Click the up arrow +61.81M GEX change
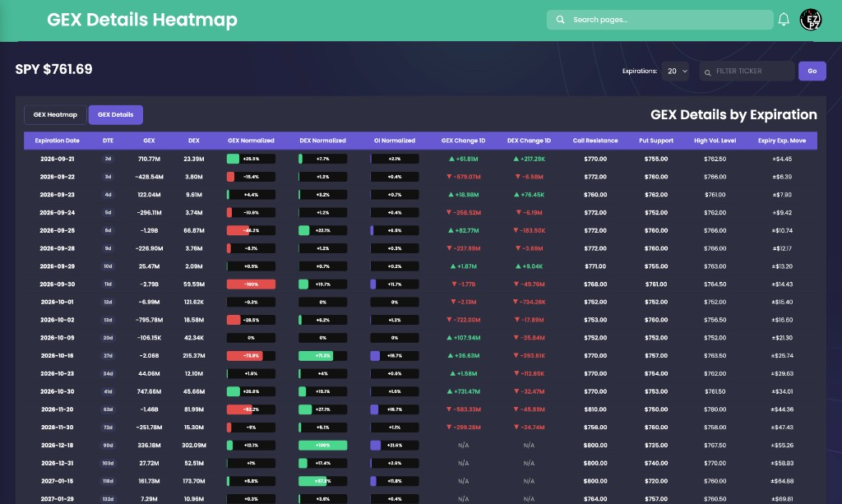The height and width of the screenshot is (504, 842). (x=464, y=159)
